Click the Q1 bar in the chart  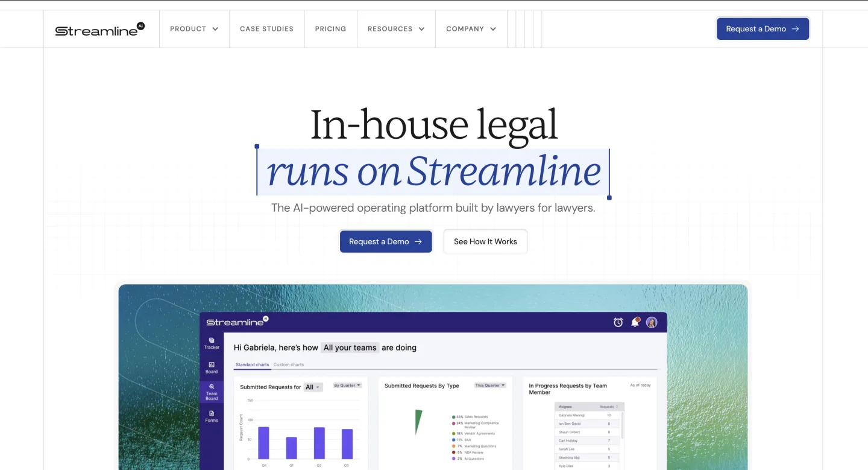coord(291,448)
